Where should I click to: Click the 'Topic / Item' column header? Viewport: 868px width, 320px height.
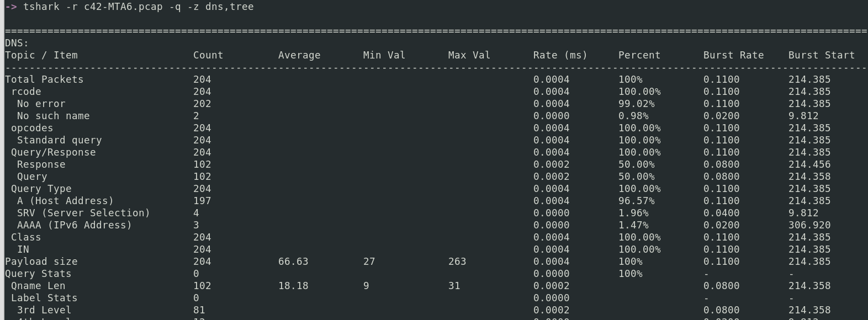click(x=41, y=55)
